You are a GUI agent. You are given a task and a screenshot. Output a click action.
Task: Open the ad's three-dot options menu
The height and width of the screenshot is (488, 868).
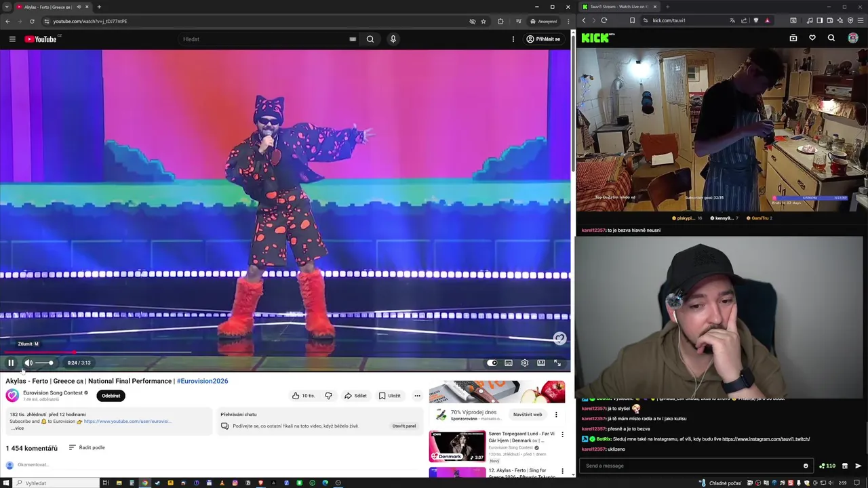[556, 415]
